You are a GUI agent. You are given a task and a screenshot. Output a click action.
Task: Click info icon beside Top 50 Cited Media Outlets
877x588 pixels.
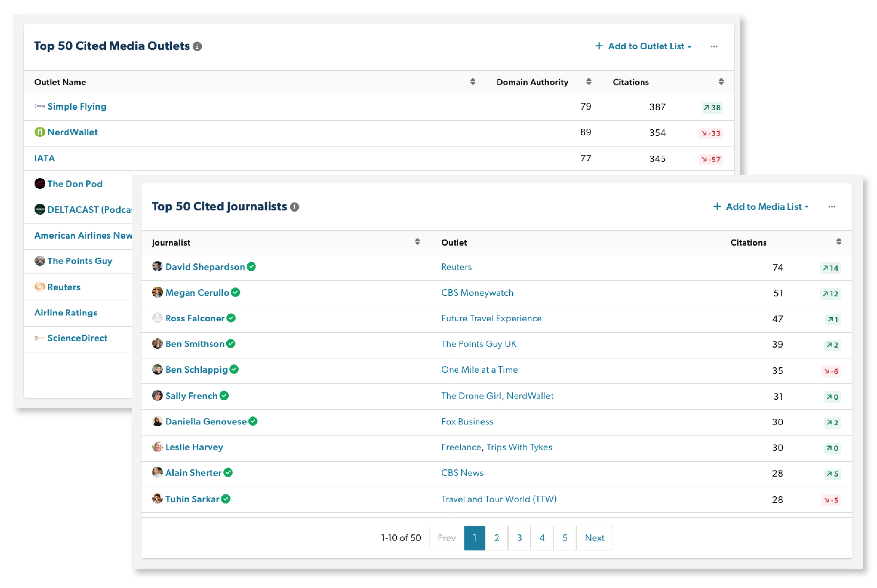[197, 47]
